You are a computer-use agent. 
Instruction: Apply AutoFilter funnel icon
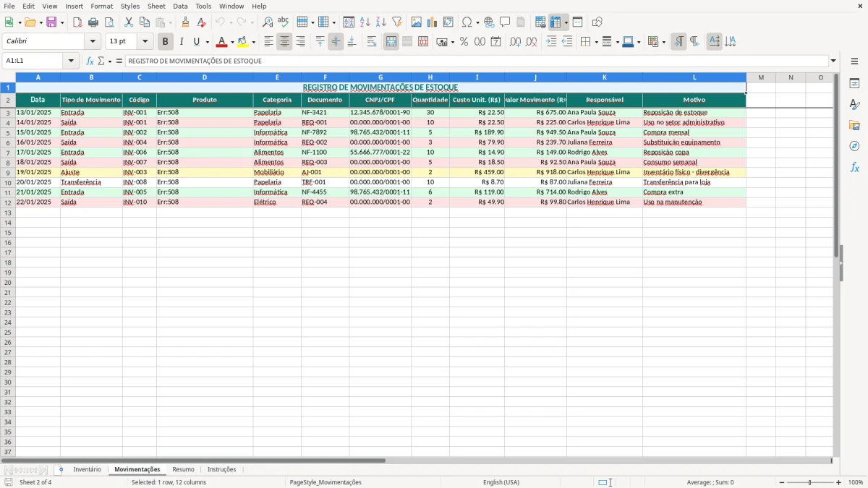tap(397, 22)
